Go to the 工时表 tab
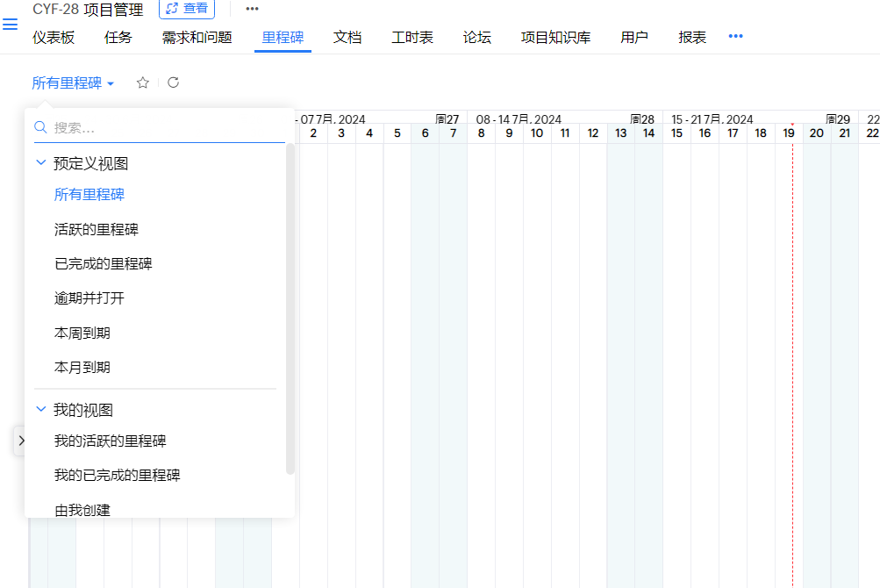Image resolution: width=880 pixels, height=588 pixels. 412,37
